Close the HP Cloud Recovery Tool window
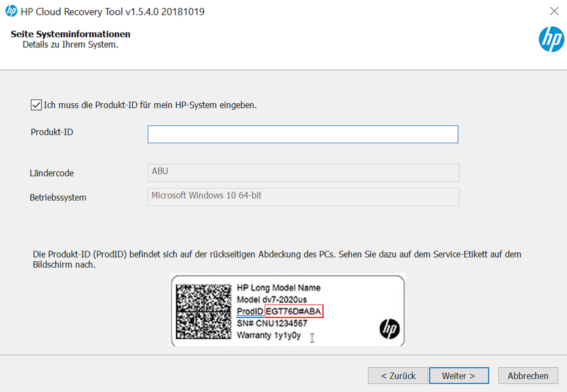Screen dimensions: 567x392 pos(554,11)
